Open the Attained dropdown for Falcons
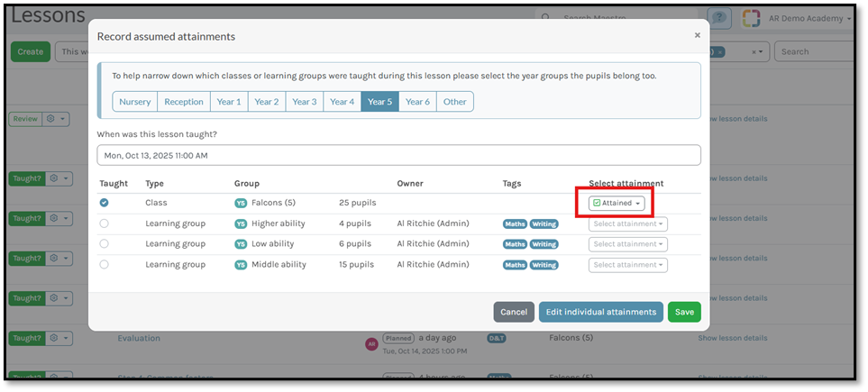This screenshot has width=868, height=392. tap(617, 203)
